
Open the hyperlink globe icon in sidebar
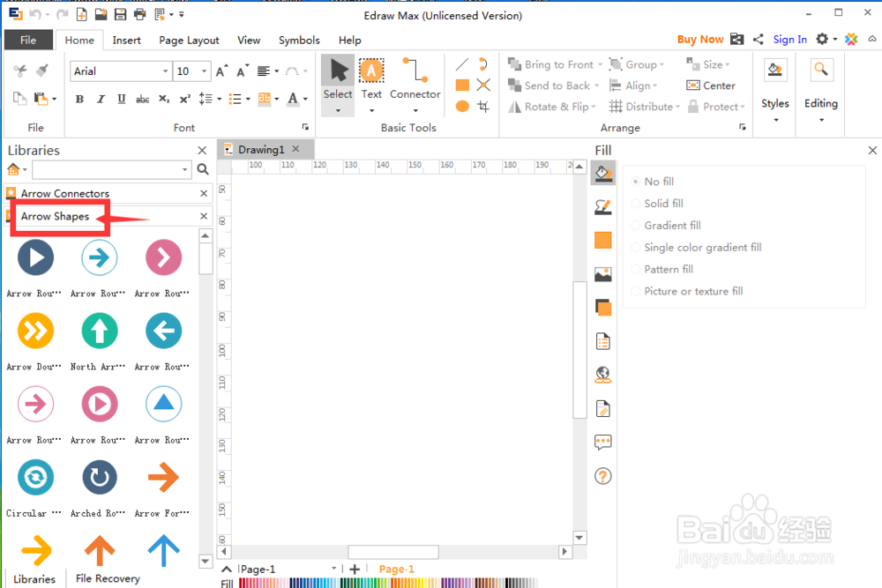coord(602,375)
